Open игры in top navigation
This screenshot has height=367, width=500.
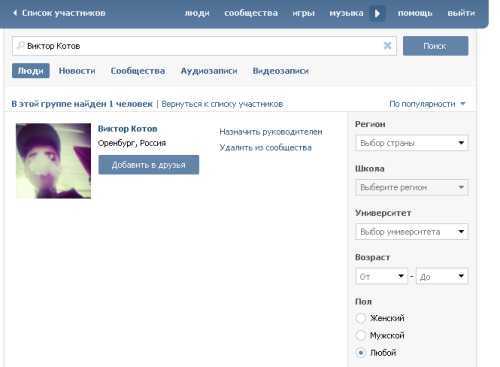304,13
